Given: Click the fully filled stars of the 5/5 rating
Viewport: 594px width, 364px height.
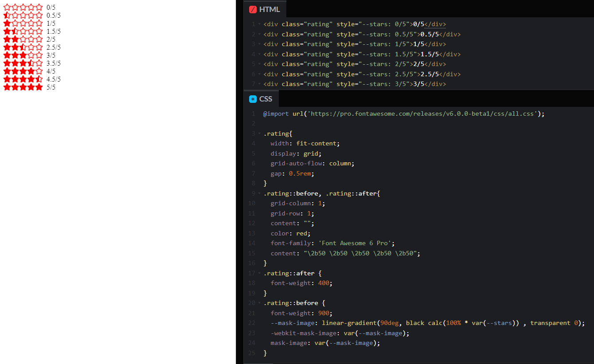Looking at the screenshot, I should (23, 87).
